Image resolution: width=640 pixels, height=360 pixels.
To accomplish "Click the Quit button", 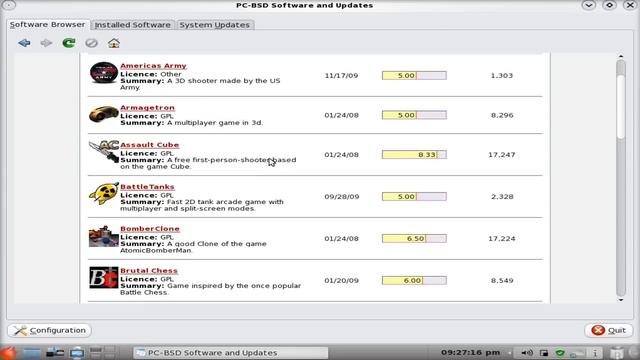I will click(x=609, y=330).
